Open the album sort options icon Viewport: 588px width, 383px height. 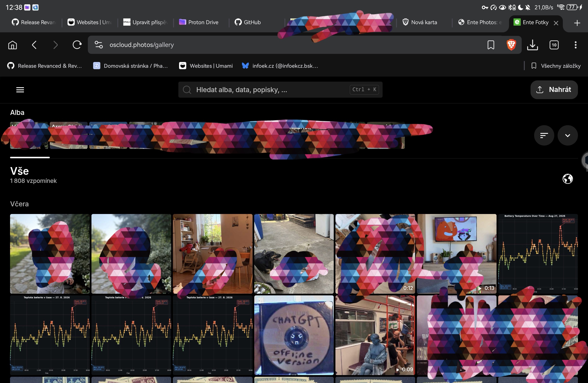(x=544, y=135)
